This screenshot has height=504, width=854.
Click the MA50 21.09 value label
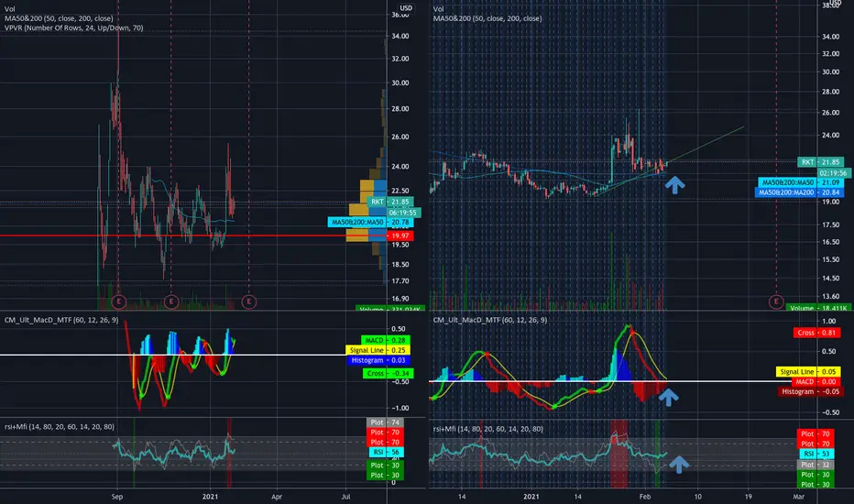pyautogui.click(x=801, y=182)
